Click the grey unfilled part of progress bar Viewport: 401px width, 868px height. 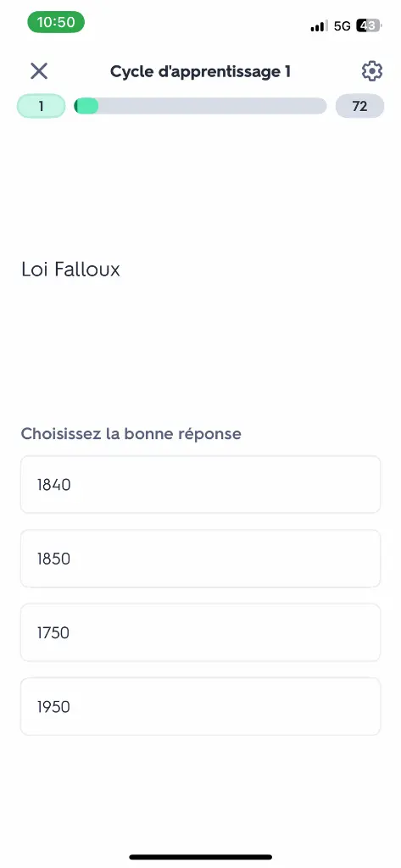coord(213,106)
